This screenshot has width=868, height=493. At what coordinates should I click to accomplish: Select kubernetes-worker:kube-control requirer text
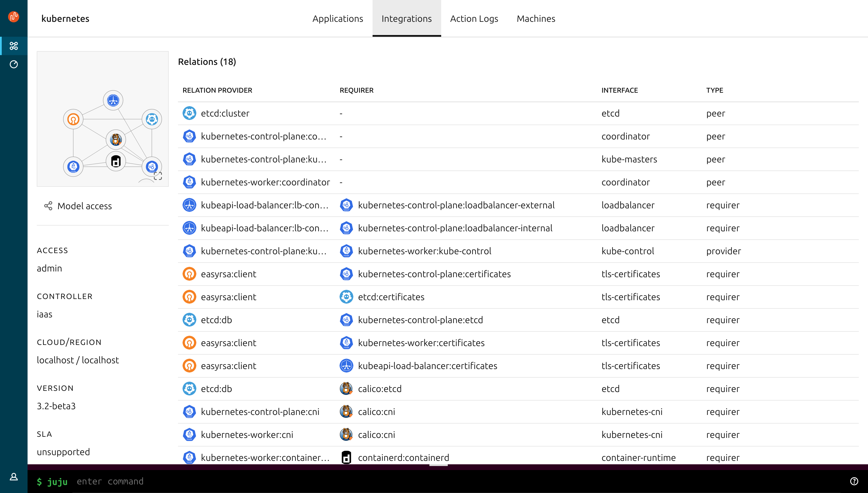pos(424,251)
